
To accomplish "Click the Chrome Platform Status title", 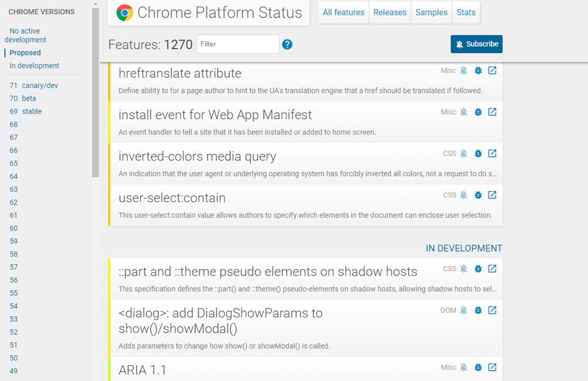I will (x=219, y=13).
